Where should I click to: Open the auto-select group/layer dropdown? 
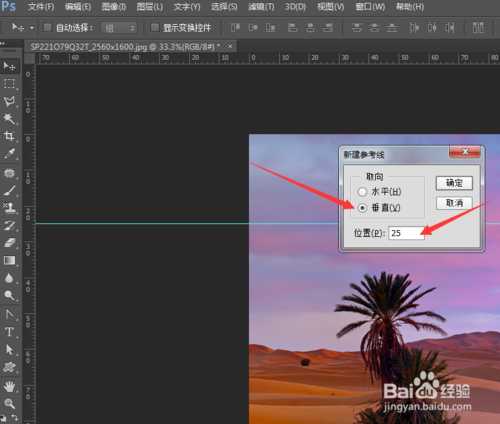(119, 28)
